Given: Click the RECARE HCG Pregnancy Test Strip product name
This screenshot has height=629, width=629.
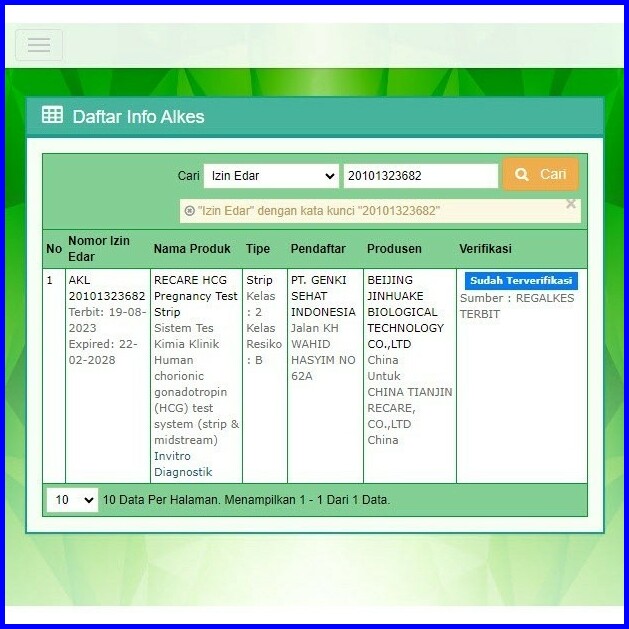Looking at the screenshot, I should click(x=196, y=296).
